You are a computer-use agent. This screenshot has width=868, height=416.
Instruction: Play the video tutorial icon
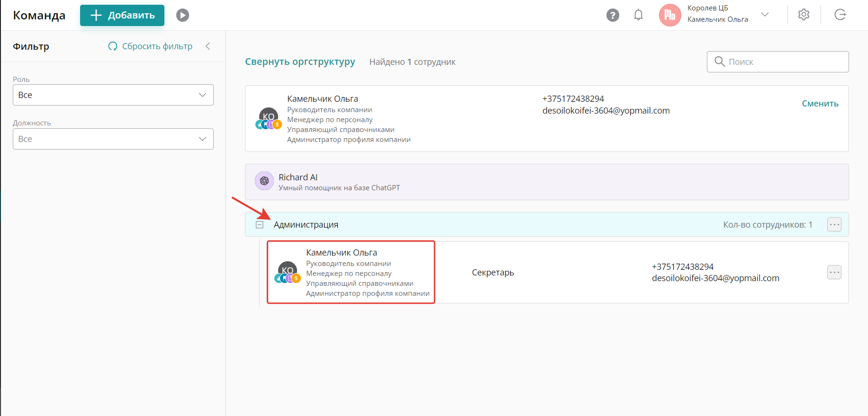pyautogui.click(x=182, y=15)
